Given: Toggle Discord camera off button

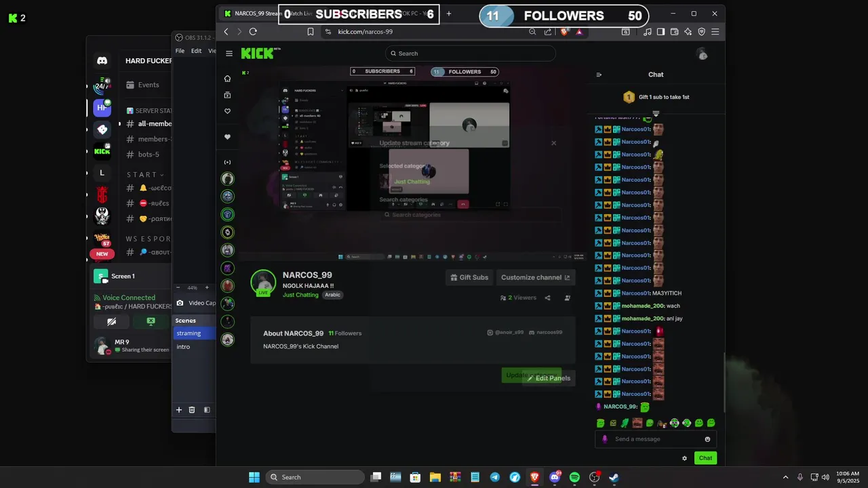Looking at the screenshot, I should click(x=112, y=321).
